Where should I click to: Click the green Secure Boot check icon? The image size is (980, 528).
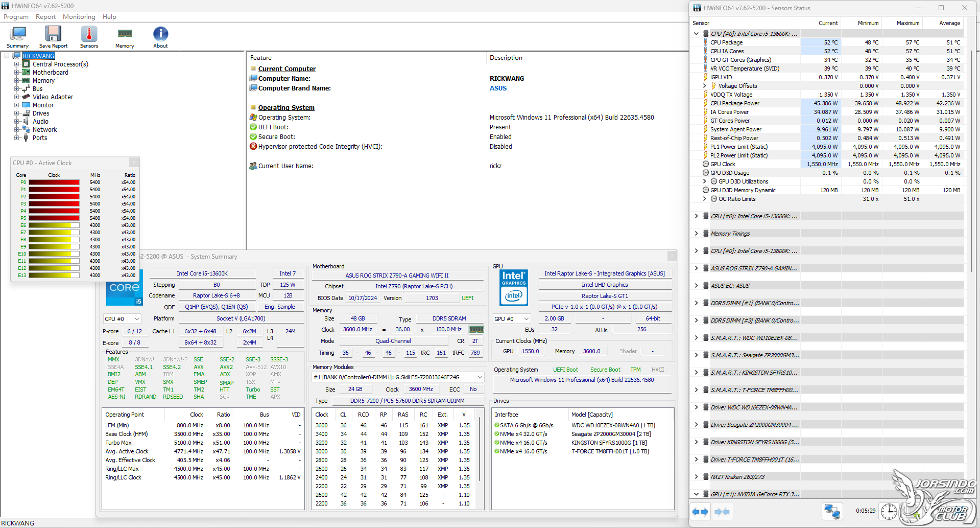point(253,137)
